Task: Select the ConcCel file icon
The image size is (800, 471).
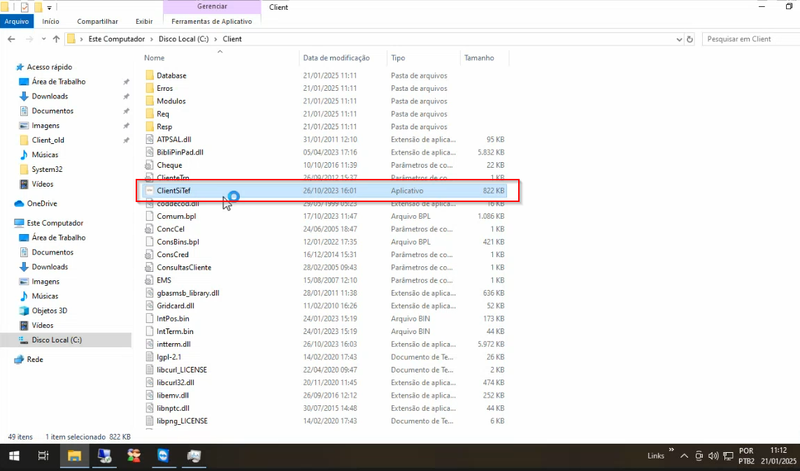Action: (x=149, y=229)
